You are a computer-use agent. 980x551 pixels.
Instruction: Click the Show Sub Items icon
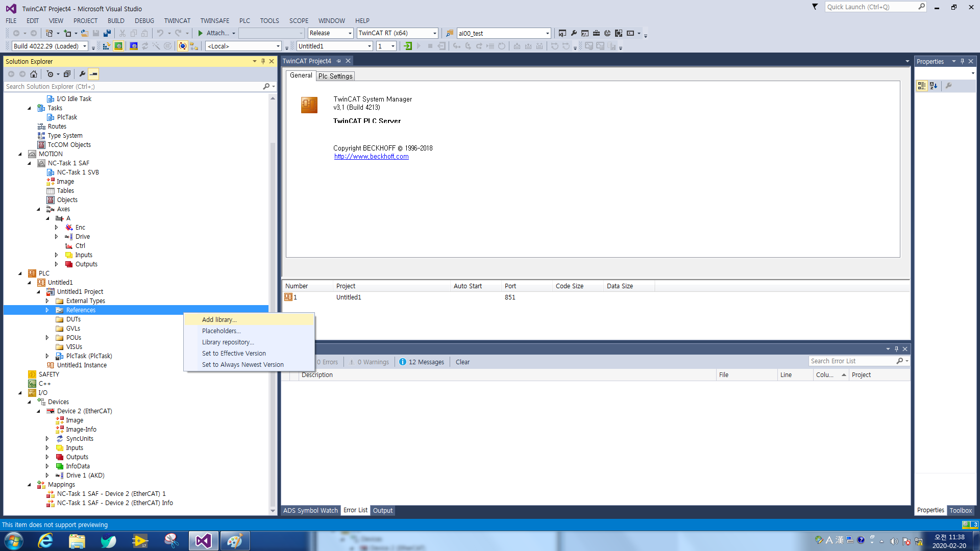[194, 46]
